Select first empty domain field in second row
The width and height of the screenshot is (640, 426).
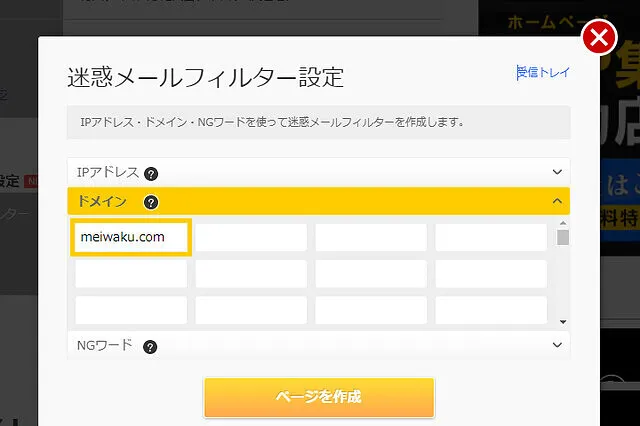point(131,274)
